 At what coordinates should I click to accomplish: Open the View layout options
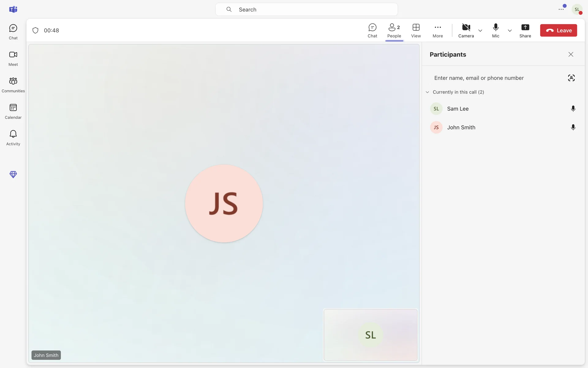(x=416, y=30)
